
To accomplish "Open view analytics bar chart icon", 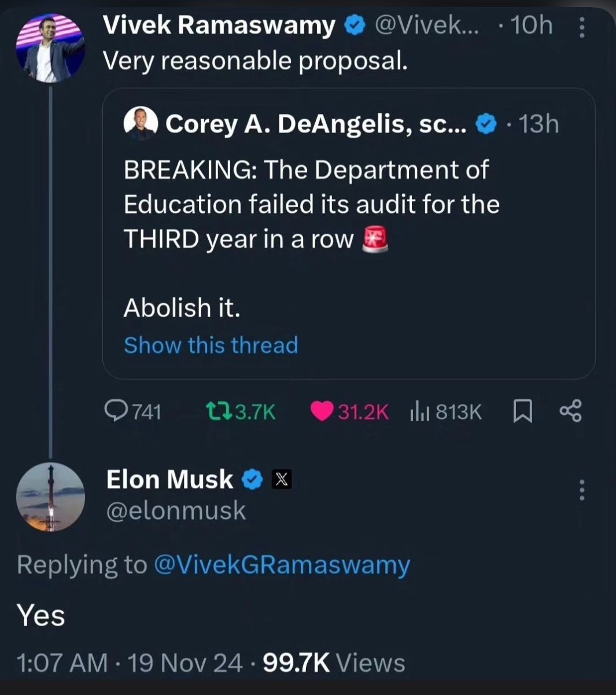I will [x=419, y=411].
